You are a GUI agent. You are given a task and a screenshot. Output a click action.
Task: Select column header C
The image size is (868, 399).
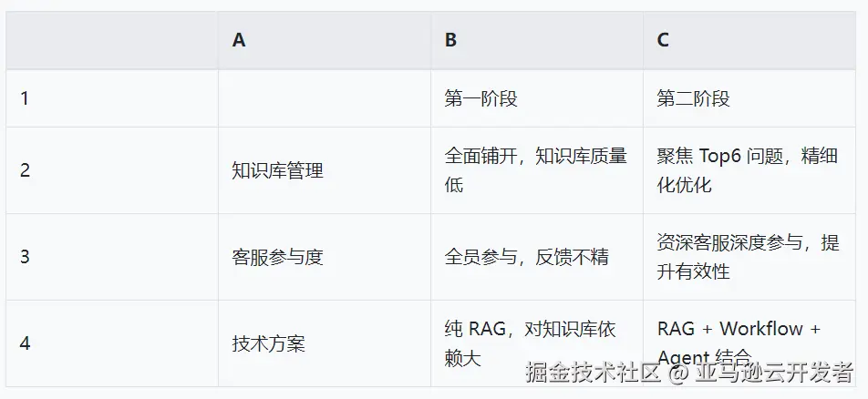(x=749, y=40)
